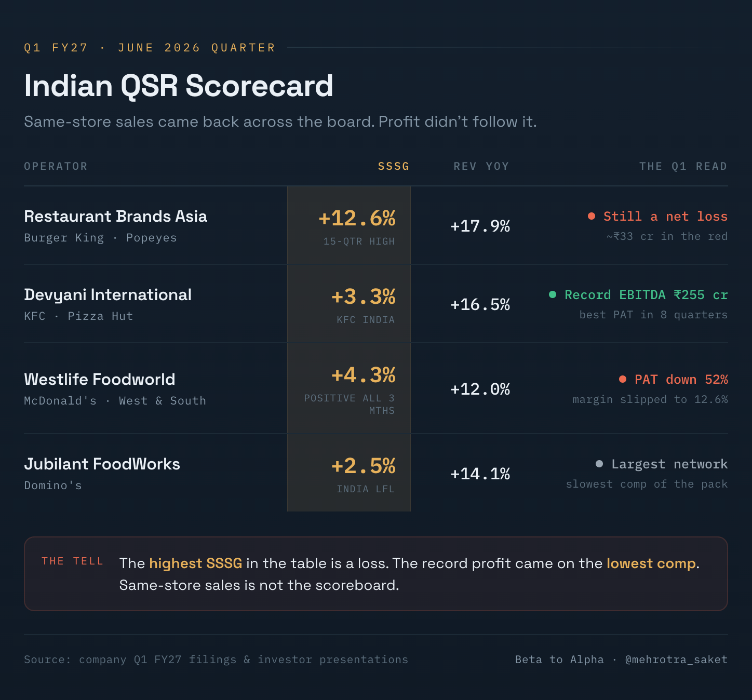752x700 pixels.
Task: Click the @mehrotra_saket handle
Action: (x=676, y=659)
